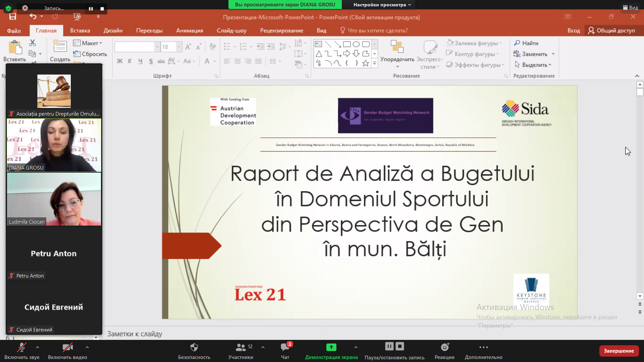
Task: Toggle Bold Ж font formatting
Action: click(x=120, y=61)
